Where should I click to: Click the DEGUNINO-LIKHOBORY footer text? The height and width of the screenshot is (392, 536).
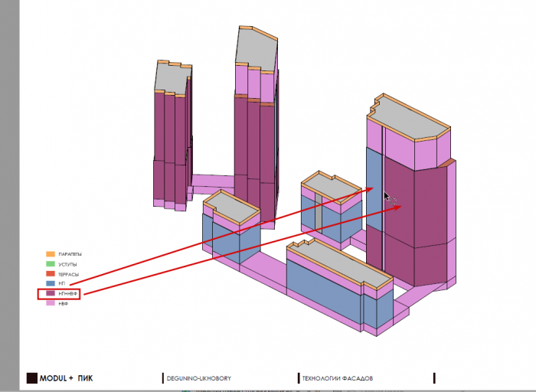point(199,378)
